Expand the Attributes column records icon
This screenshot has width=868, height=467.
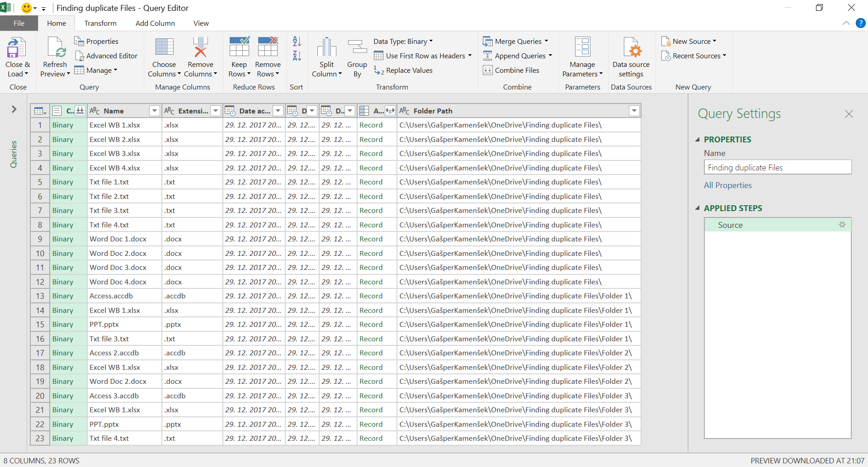[x=390, y=111]
